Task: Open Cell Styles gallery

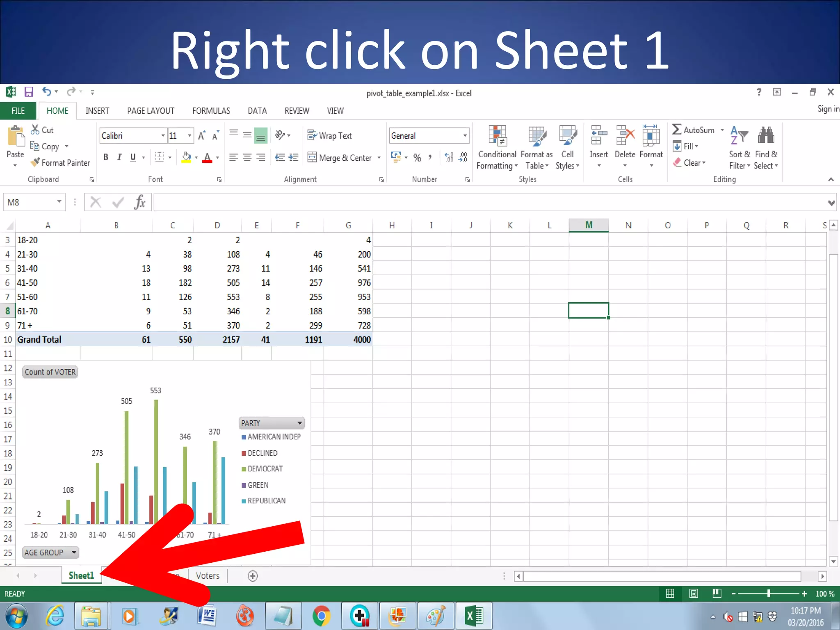Action: click(x=568, y=148)
